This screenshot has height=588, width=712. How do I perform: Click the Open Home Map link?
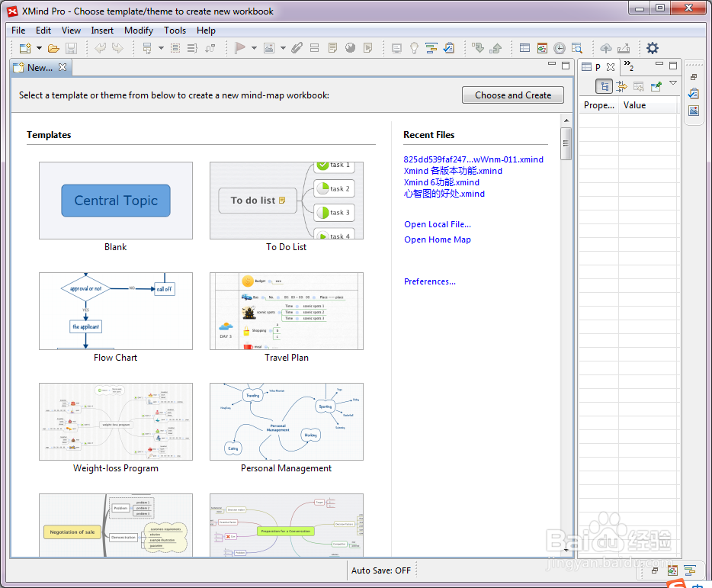[438, 239]
